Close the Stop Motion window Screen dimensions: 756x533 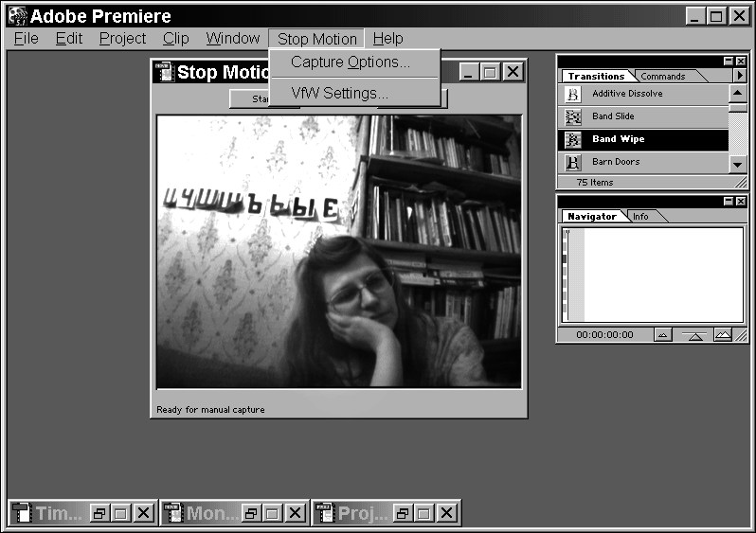pyautogui.click(x=513, y=72)
